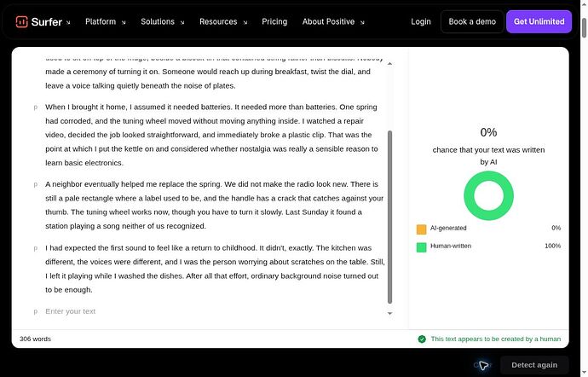Expand the About Positive dropdown chevron
Screen dimensions: 588x377
(362, 22)
